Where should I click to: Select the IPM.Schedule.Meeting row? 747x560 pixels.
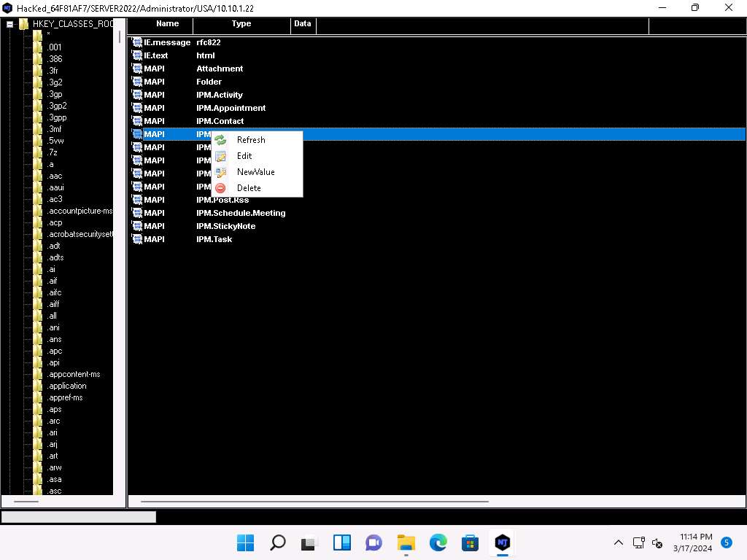pos(241,213)
